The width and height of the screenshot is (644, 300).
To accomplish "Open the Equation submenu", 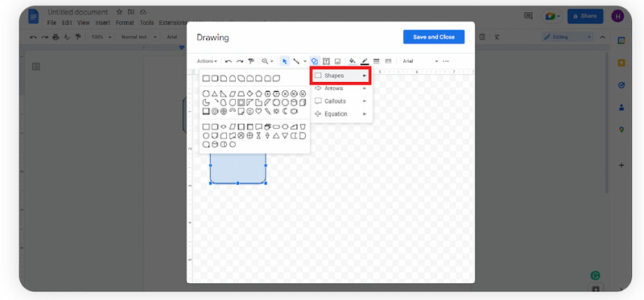I will 341,113.
